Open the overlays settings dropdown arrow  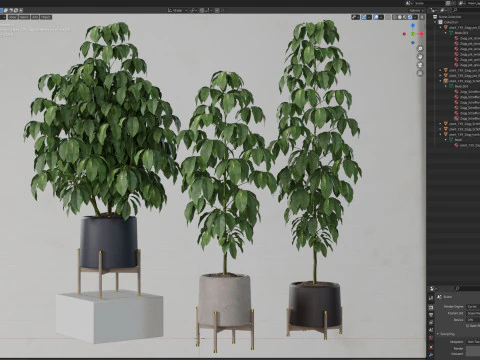(x=381, y=17)
